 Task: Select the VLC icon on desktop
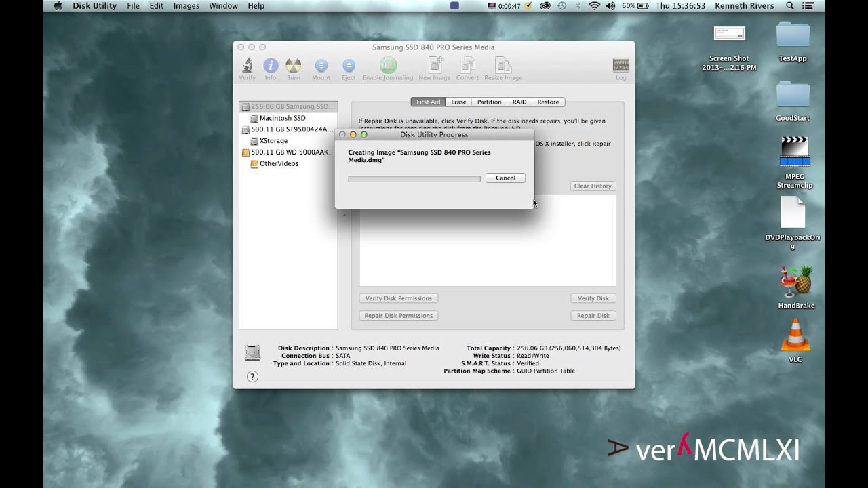click(x=795, y=340)
